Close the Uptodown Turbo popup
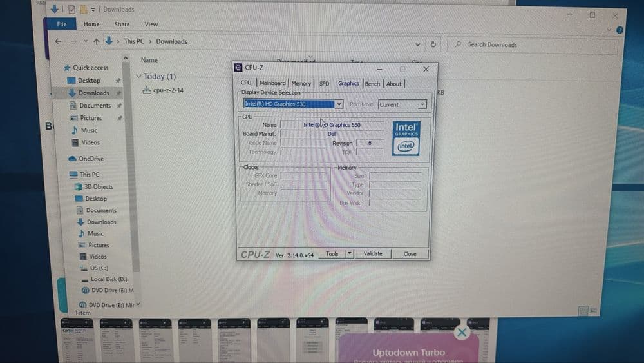This screenshot has width=644, height=363. (462, 332)
